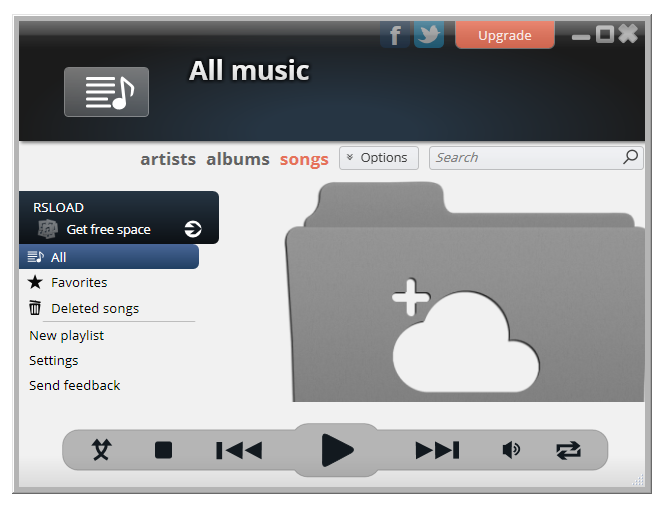Maximize the music player window
This screenshot has width=661, height=506.
click(x=605, y=34)
